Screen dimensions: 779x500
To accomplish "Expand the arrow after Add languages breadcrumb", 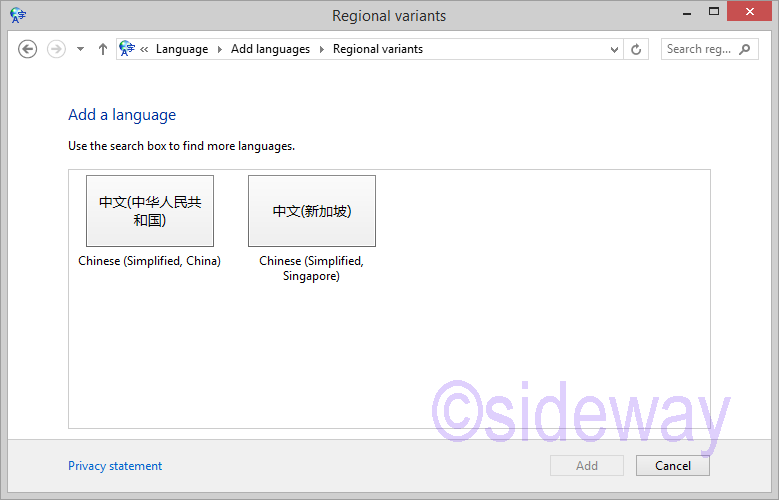I will [x=322, y=49].
